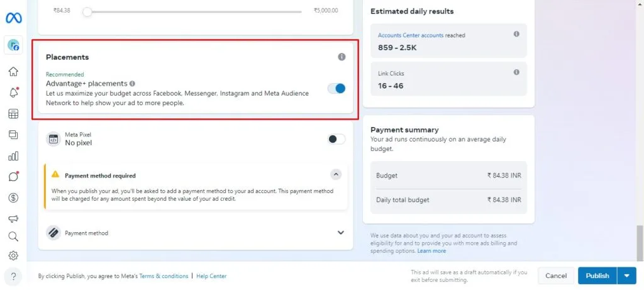Open the Meta logo home

click(14, 18)
